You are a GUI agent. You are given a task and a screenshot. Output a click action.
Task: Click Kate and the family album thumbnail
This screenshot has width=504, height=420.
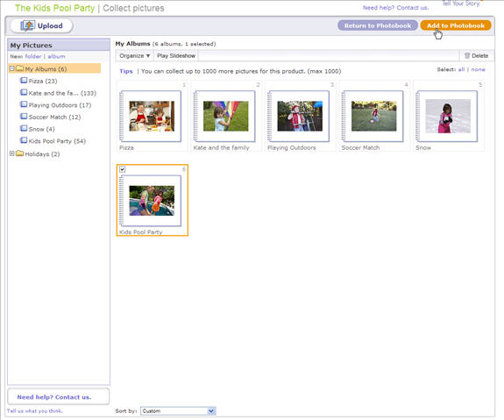coord(225,116)
